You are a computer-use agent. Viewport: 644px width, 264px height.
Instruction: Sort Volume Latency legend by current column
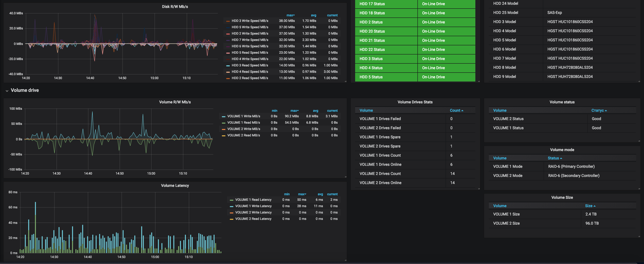[332, 194]
